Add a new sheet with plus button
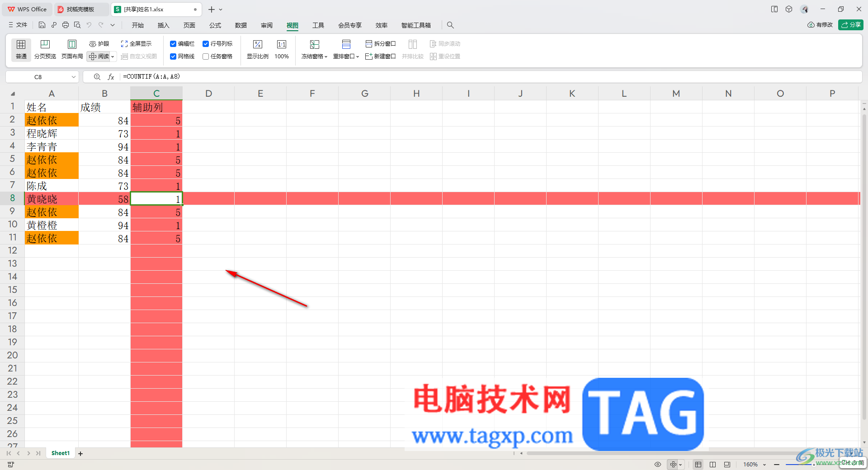 coord(80,454)
